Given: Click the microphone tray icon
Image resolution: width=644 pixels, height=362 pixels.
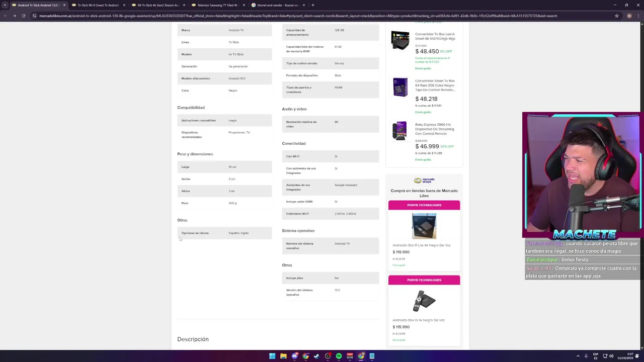Looking at the screenshot, I should click(586, 356).
